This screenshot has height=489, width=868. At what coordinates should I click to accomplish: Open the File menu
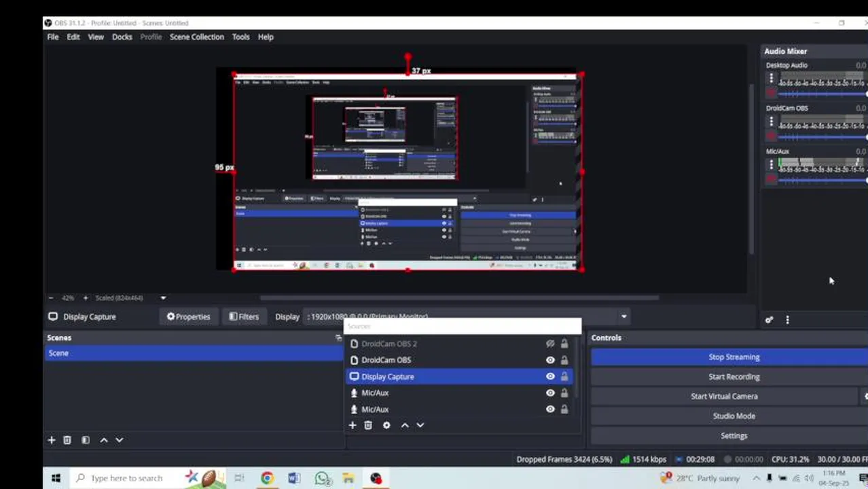52,37
